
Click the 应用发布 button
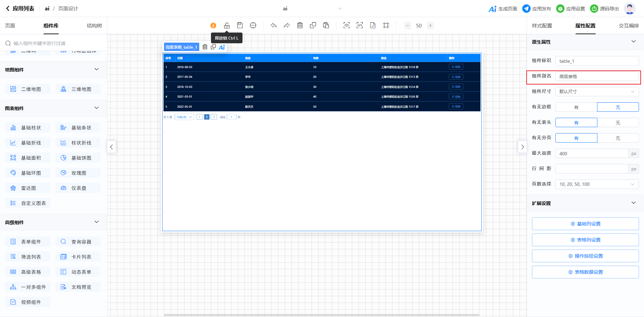(x=537, y=9)
